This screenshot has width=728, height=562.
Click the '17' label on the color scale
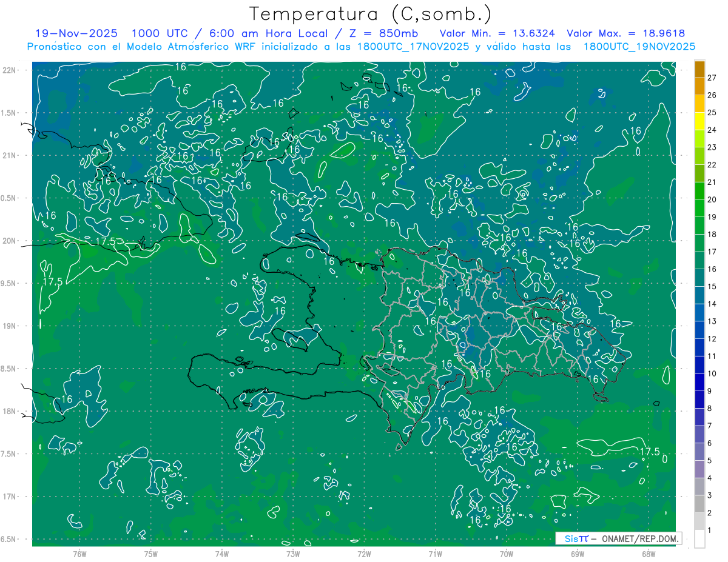pos(712,252)
